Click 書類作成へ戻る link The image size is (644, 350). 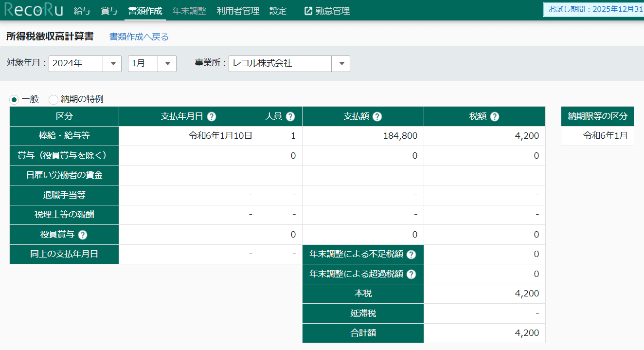(x=139, y=37)
